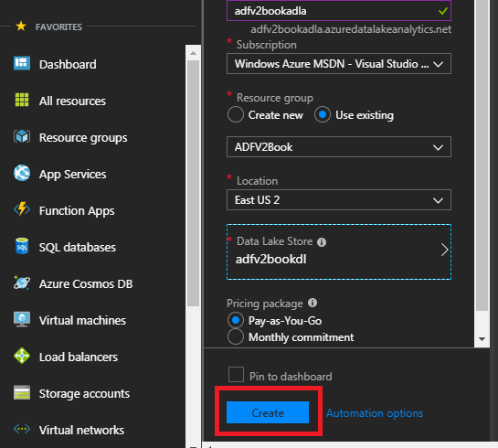Click the All resources grid icon
Viewport: 498px width, 448px height.
tap(22, 100)
